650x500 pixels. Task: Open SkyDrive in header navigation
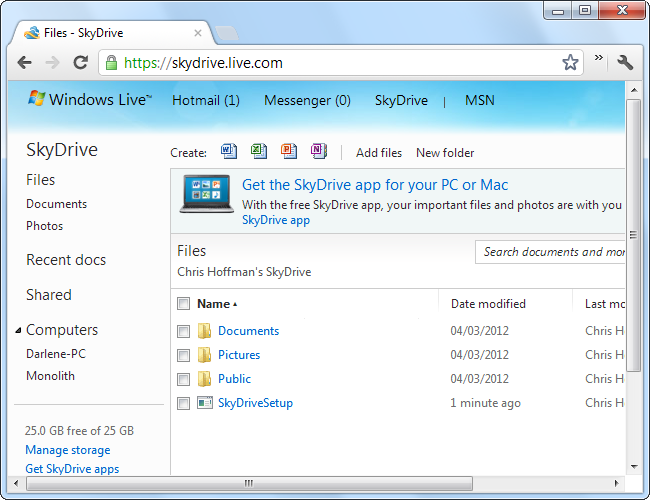click(401, 100)
